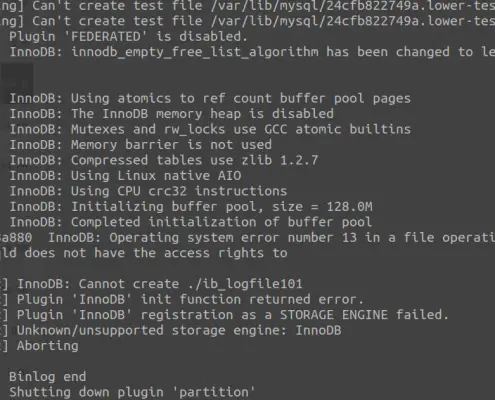This screenshot has height=400, width=495.
Task: Click the "Using atomics to ref count" line
Action: 210,98
